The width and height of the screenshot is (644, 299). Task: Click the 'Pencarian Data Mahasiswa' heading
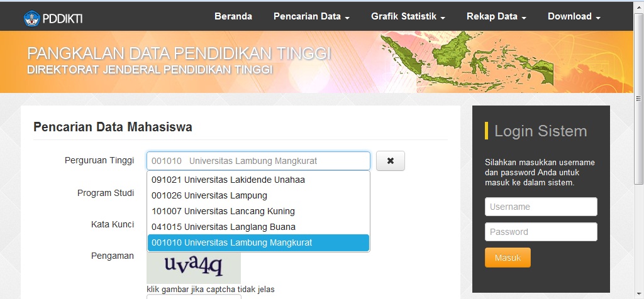click(x=113, y=127)
